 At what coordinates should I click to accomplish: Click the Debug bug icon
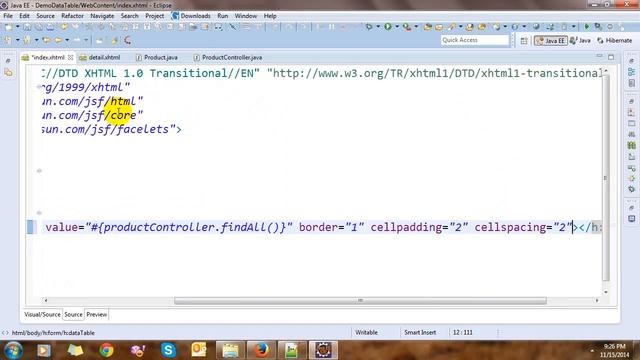click(369, 27)
